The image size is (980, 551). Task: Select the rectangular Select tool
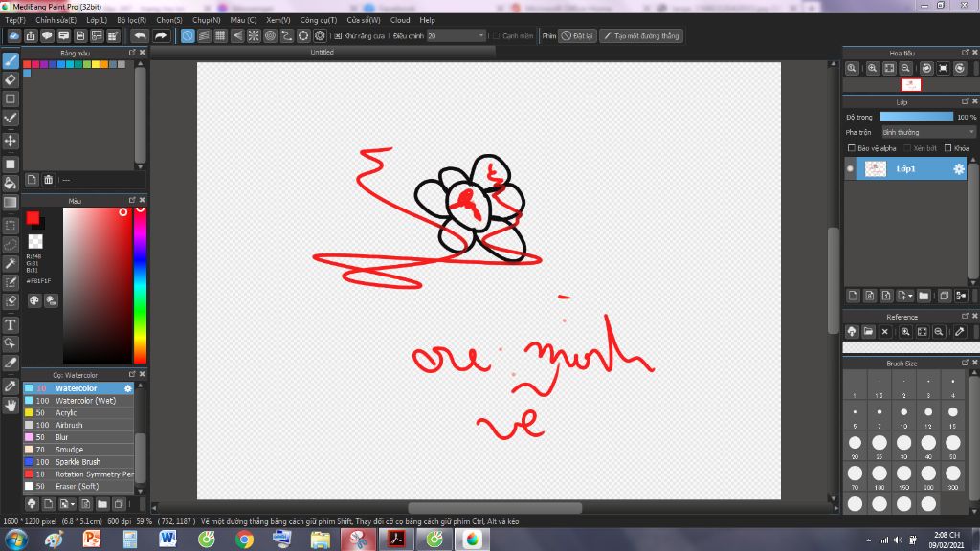11,225
